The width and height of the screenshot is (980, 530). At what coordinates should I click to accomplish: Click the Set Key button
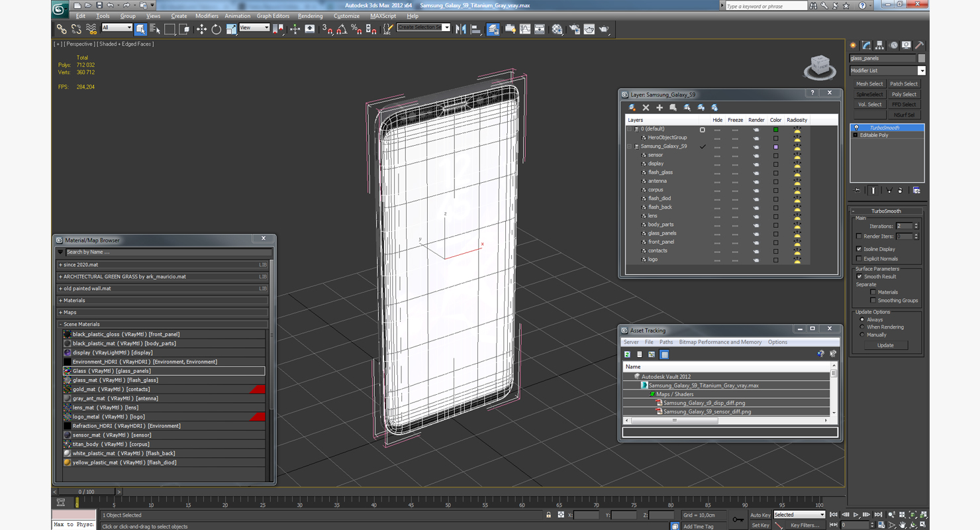pos(760,525)
